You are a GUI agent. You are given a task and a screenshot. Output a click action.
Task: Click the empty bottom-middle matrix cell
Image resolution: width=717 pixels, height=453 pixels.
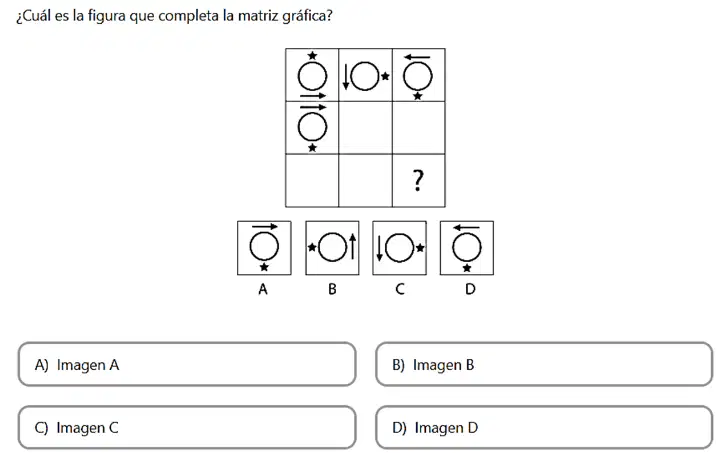point(365,181)
